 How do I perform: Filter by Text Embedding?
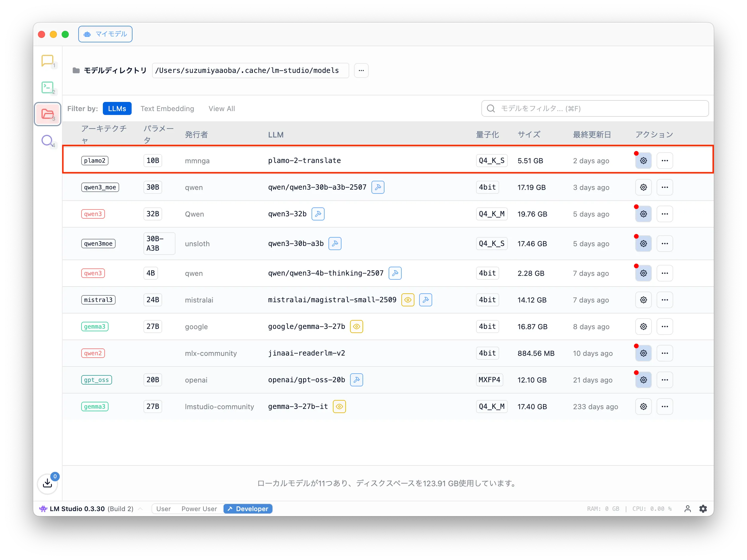pyautogui.click(x=167, y=109)
